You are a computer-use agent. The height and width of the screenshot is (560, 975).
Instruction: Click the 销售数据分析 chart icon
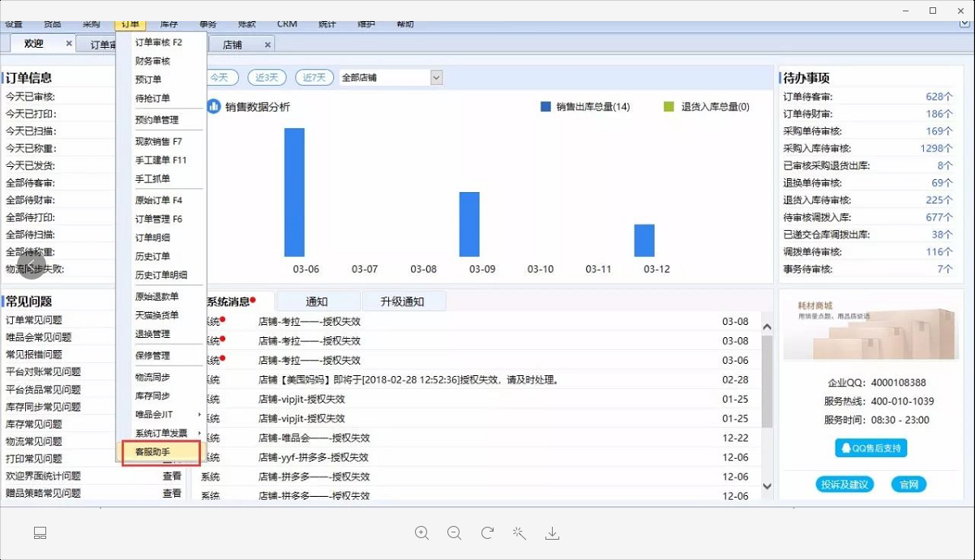(x=214, y=106)
